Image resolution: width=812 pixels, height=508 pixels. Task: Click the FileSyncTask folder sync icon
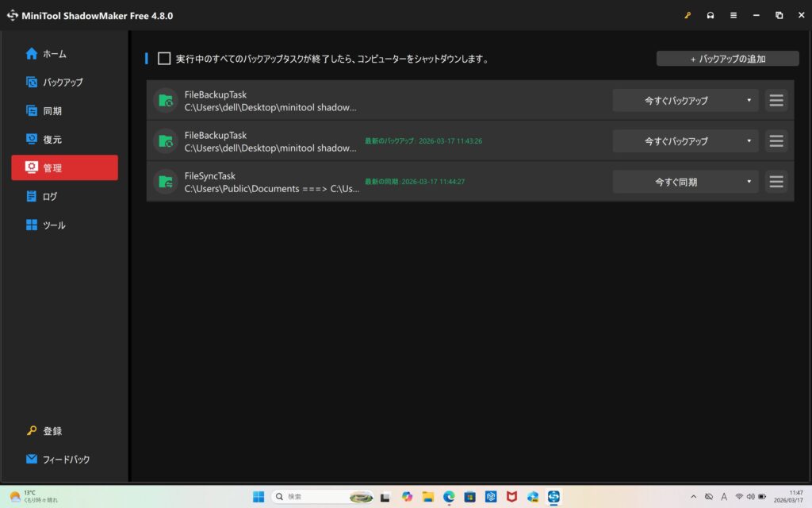click(x=165, y=182)
